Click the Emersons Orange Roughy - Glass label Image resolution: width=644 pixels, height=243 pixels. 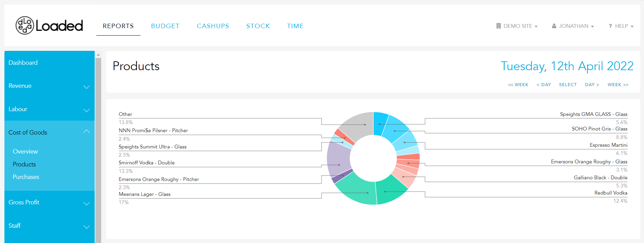(x=589, y=162)
